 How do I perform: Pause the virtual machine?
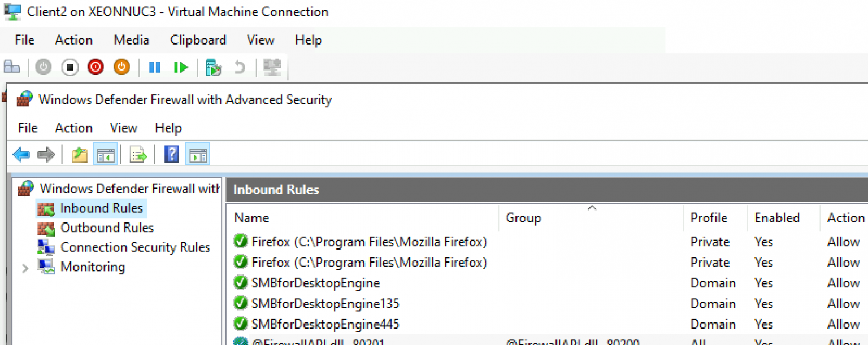click(x=154, y=67)
